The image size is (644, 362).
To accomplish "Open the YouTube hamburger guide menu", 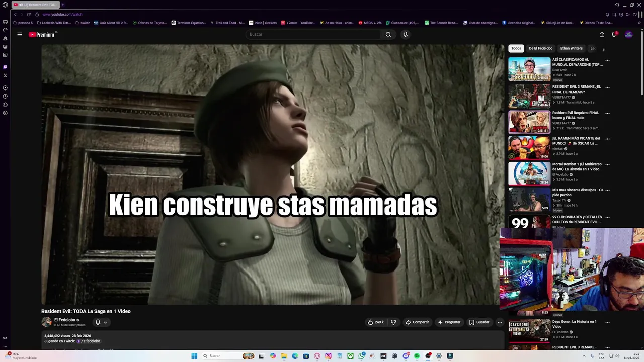I will [x=20, y=34].
